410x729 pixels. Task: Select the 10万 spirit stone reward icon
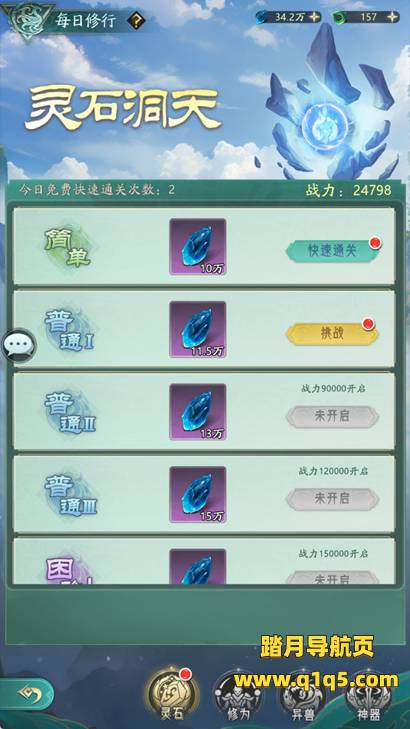click(198, 246)
